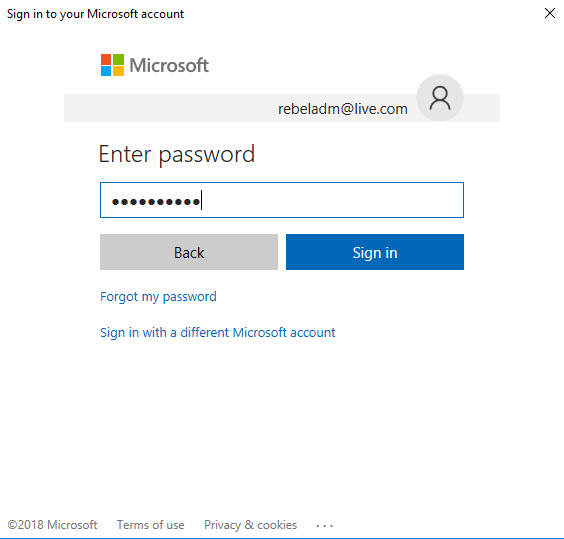Close the Microsoft account sign-in dialog
The height and width of the screenshot is (539, 564).
point(550,13)
